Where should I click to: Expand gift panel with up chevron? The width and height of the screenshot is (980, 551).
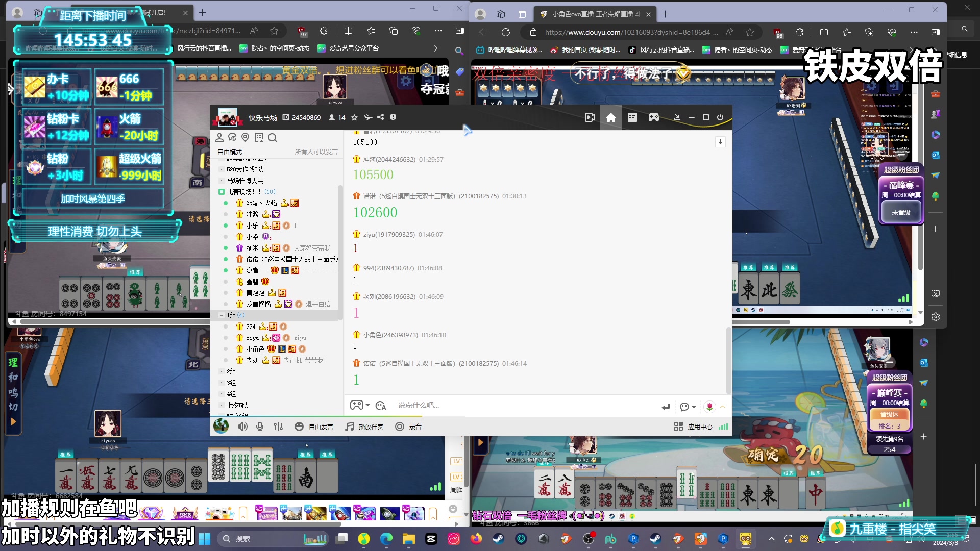point(722,407)
